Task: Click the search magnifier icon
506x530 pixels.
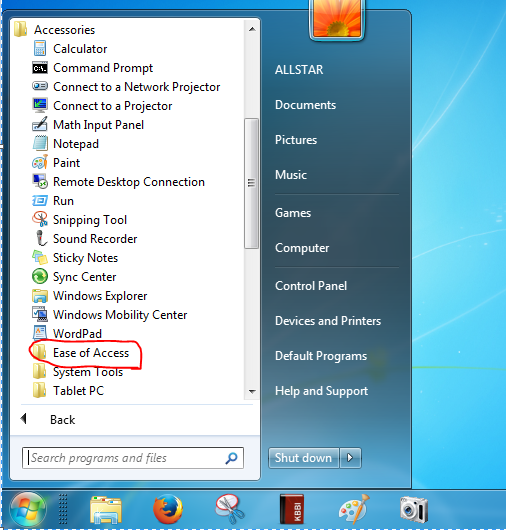Action: point(232,458)
